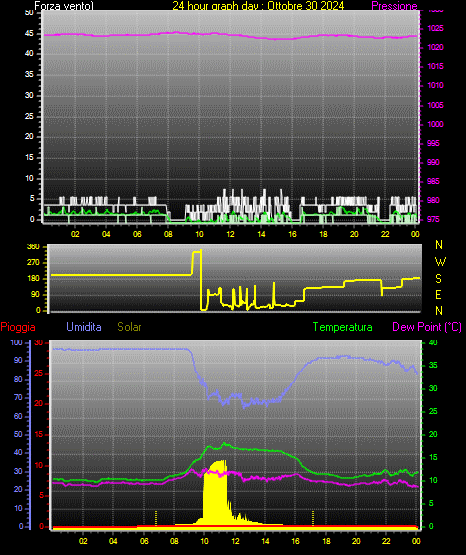Click the S compass direction letter
This screenshot has width=466, height=555.
[438, 279]
